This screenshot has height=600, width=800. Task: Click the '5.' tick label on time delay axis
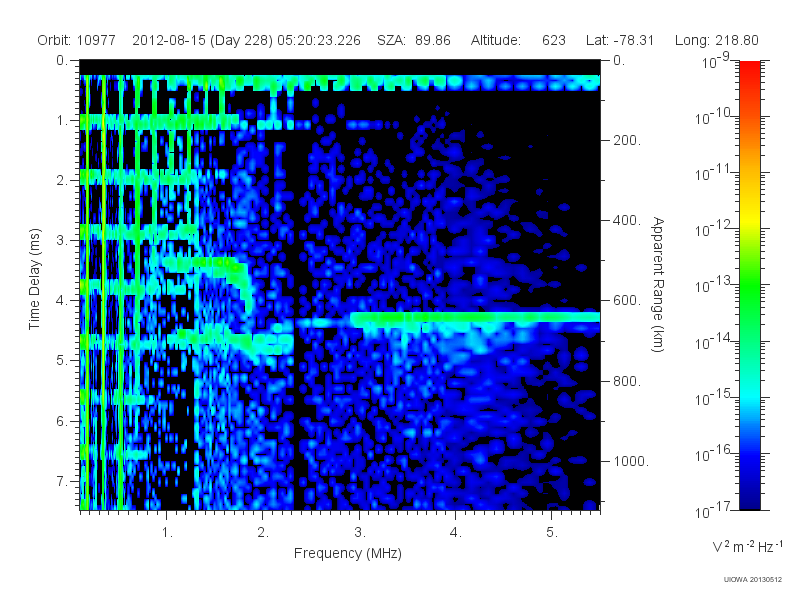point(62,361)
